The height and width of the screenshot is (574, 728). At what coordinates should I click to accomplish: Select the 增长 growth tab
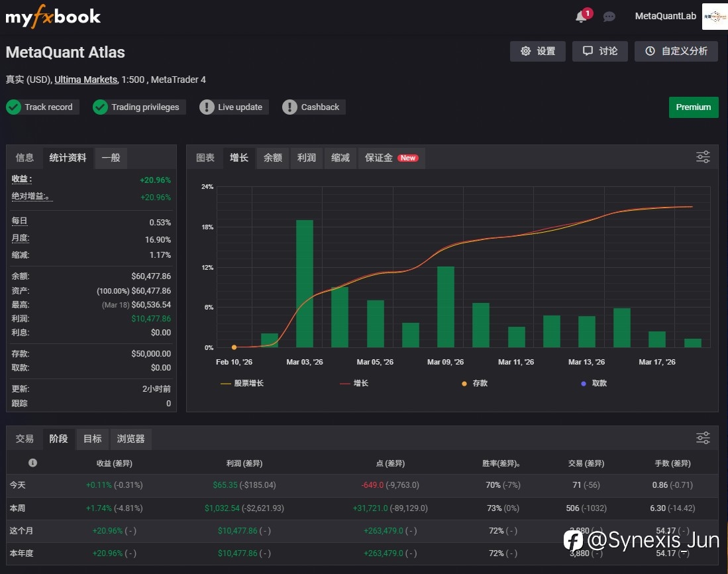(x=239, y=158)
